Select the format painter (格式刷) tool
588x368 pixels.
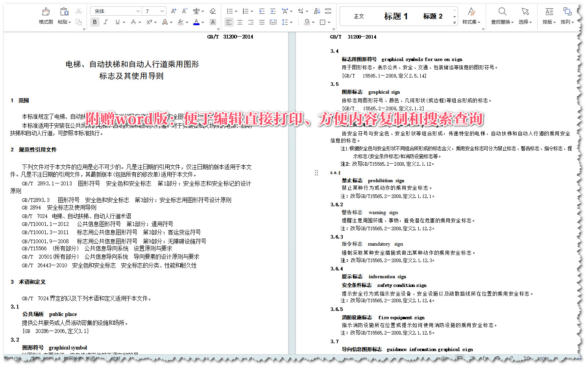tap(45, 16)
